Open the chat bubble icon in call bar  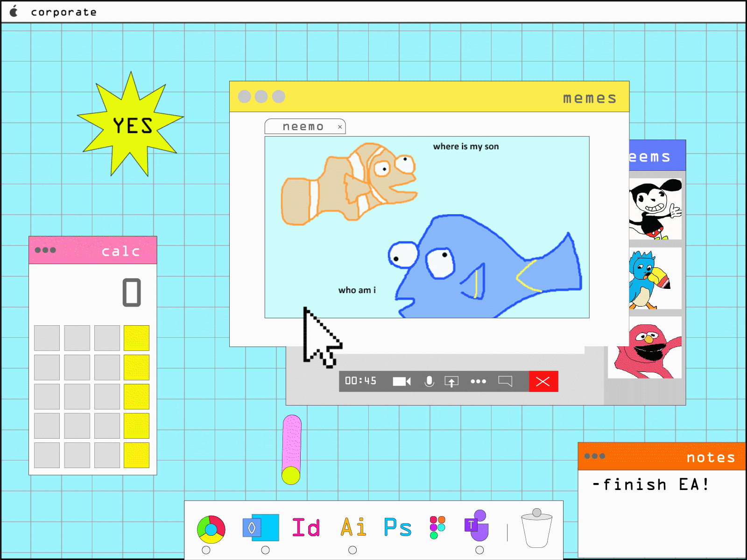[505, 381]
